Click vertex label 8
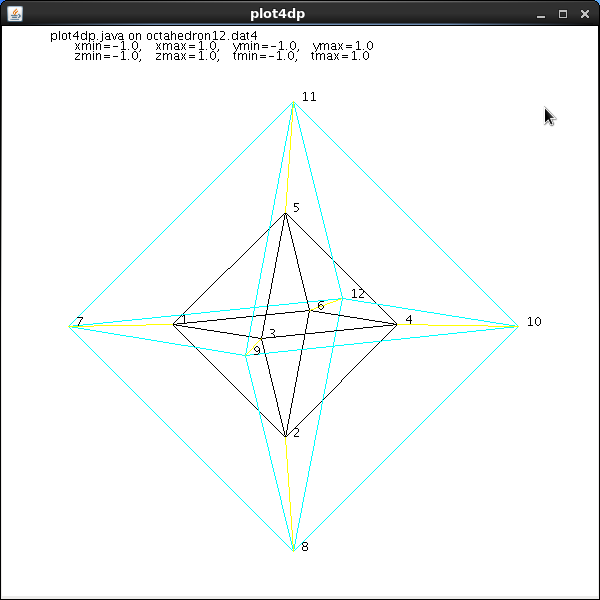Image resolution: width=600 pixels, height=600 pixels. click(x=305, y=547)
